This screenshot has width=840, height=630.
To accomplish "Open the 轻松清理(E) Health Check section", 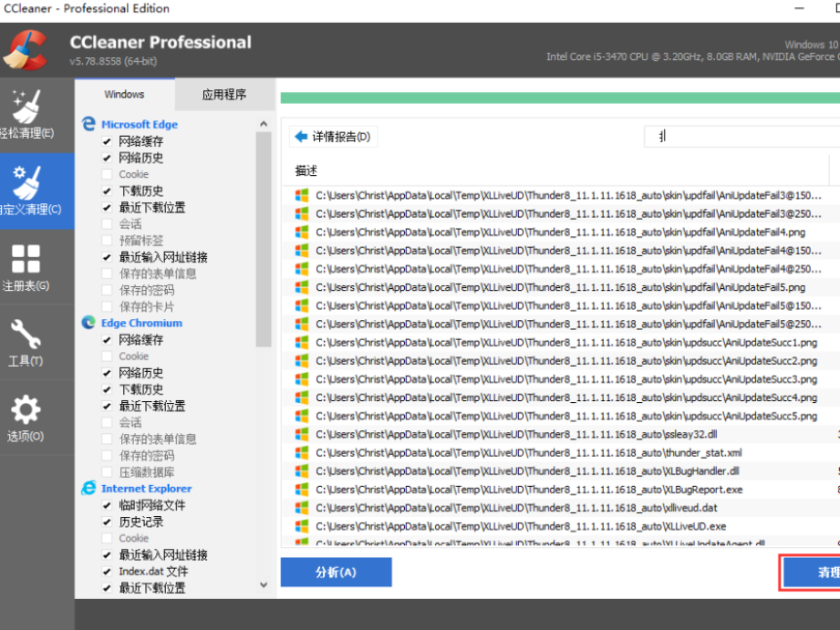I will coord(36,115).
